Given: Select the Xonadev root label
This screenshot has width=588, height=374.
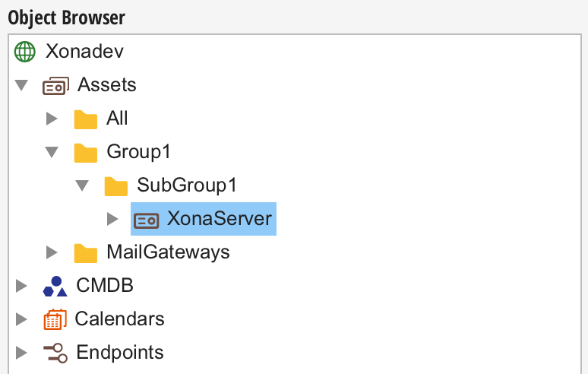Looking at the screenshot, I should click(x=84, y=51).
